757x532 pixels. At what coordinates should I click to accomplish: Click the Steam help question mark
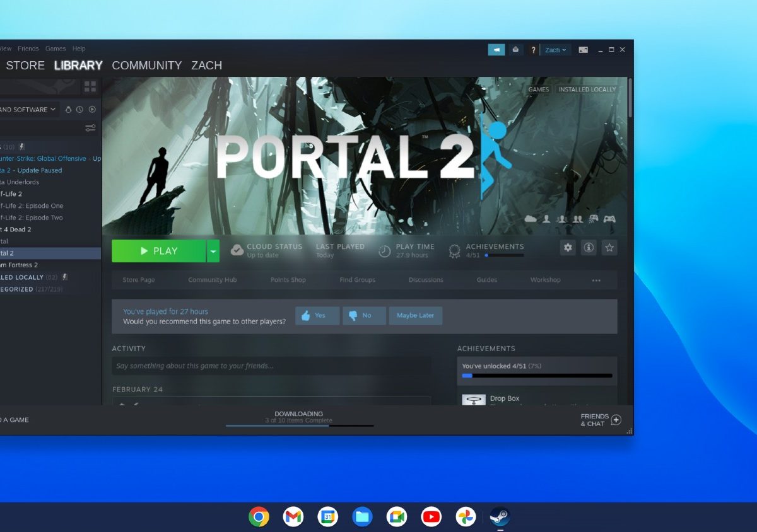[x=534, y=50]
